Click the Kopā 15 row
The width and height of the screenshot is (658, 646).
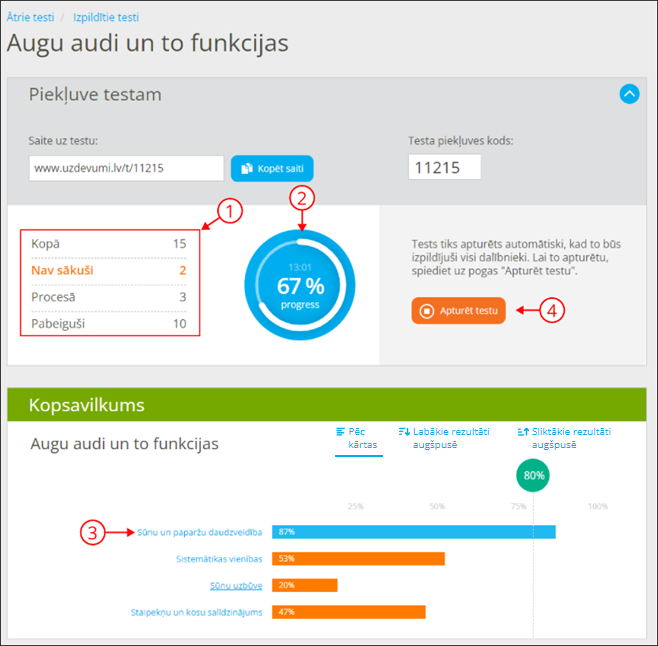click(x=109, y=243)
